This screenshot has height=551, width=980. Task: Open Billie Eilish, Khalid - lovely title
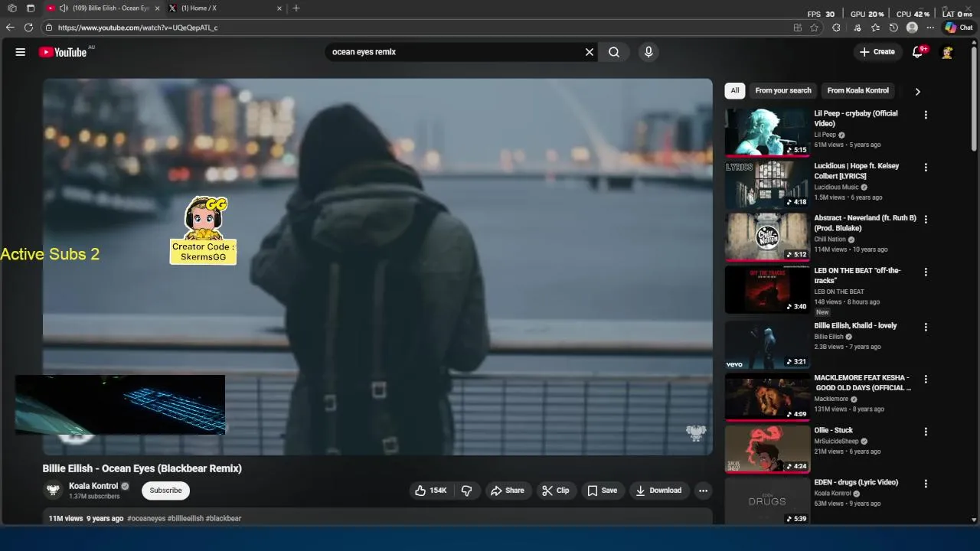click(855, 326)
